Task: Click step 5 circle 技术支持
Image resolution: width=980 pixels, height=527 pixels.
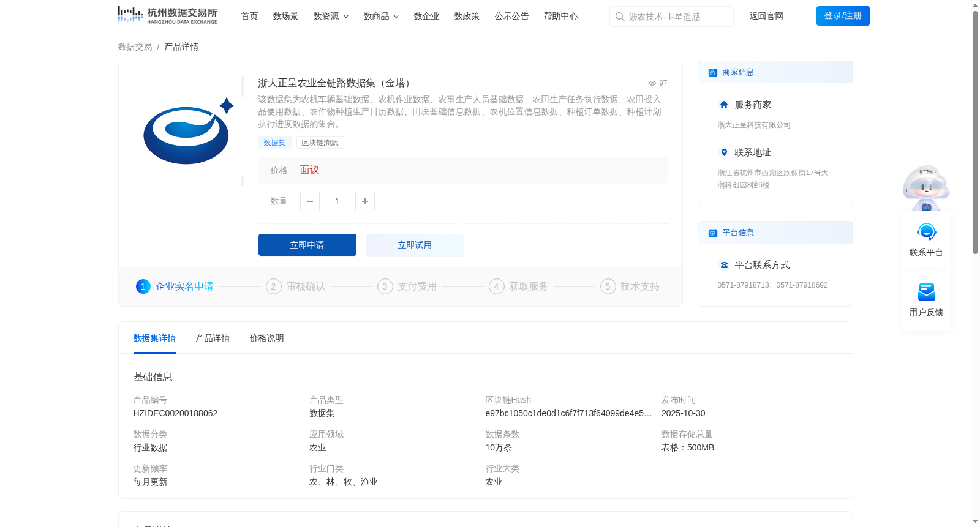Action: pos(608,286)
